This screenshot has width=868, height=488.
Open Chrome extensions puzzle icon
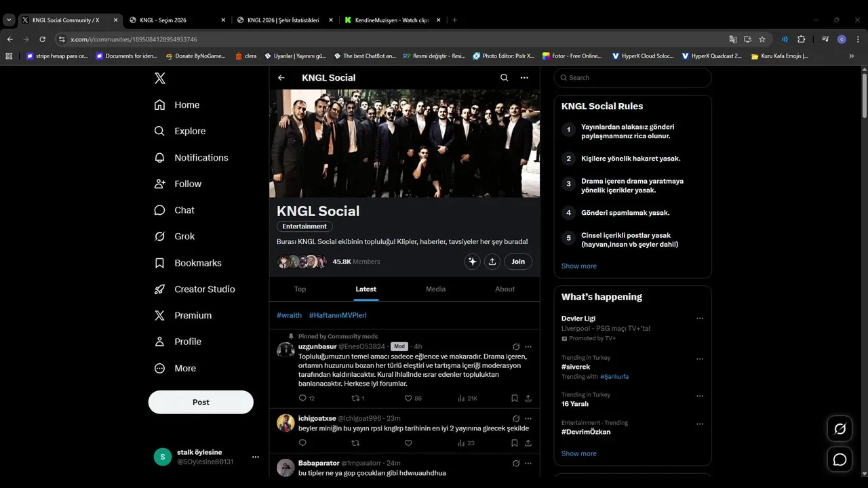tap(801, 39)
